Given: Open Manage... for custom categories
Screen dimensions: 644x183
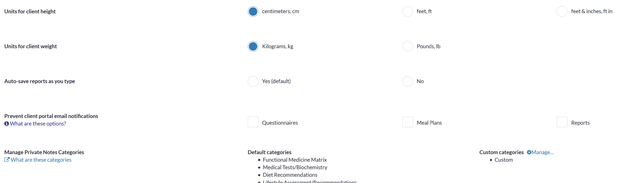Looking at the screenshot, I should pos(542,152).
